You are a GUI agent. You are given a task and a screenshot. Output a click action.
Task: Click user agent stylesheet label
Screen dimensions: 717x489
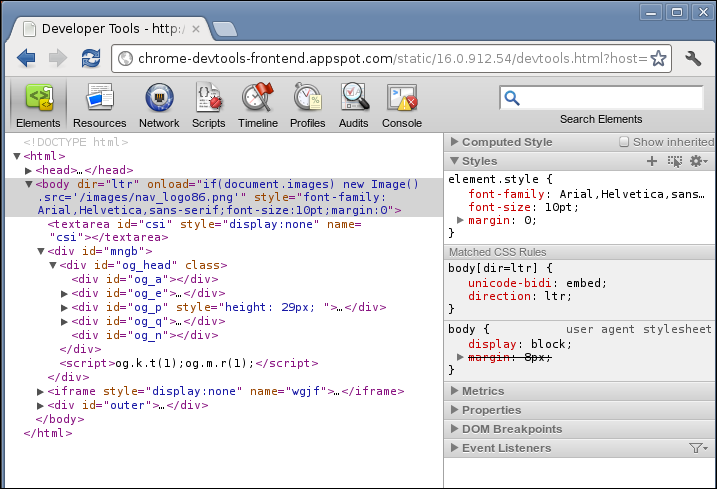pos(639,329)
